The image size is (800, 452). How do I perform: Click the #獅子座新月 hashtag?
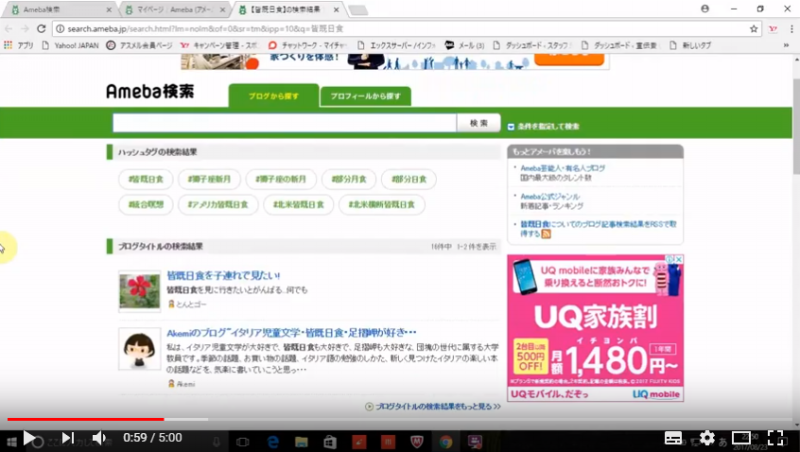click(x=209, y=179)
